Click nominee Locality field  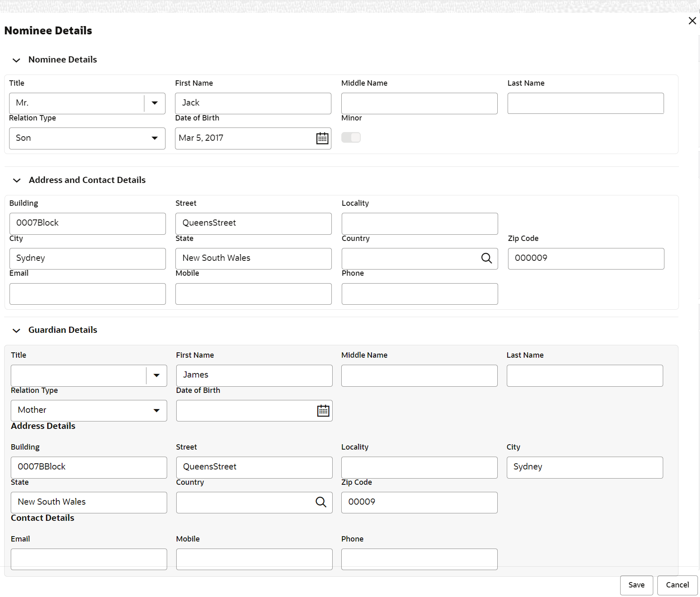(420, 224)
